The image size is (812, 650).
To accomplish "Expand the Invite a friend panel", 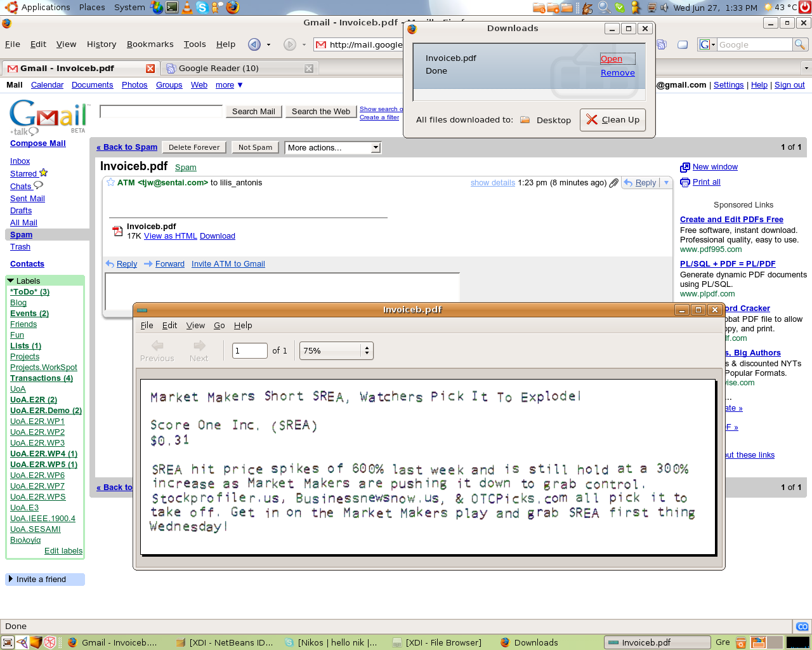I will point(10,579).
